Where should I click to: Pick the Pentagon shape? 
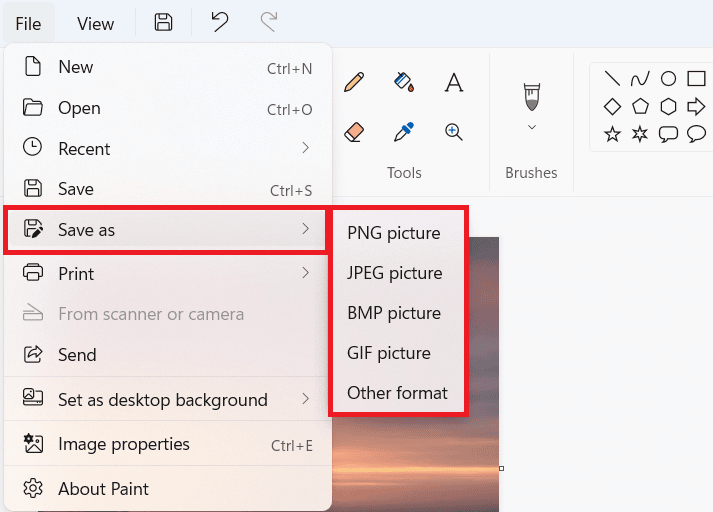(x=640, y=106)
